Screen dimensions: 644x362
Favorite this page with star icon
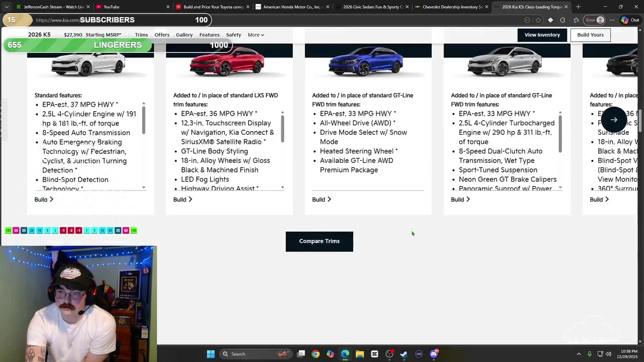538,20
